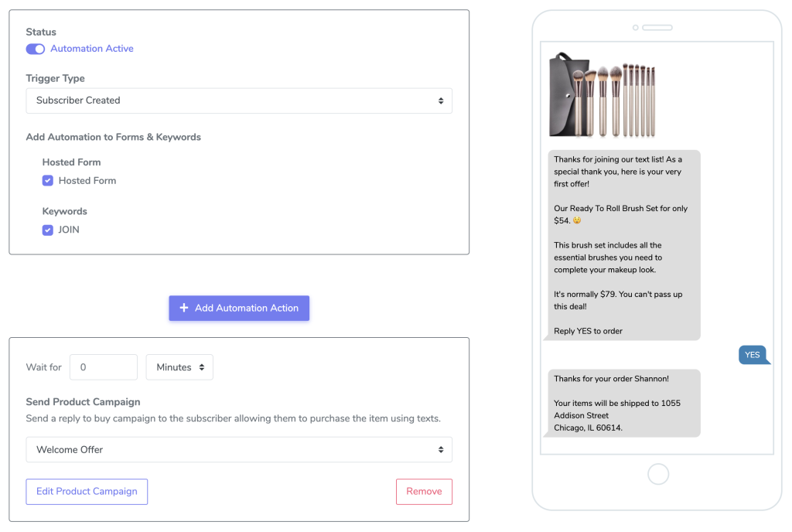Click the Remove button
792x532 pixels.
[424, 492]
